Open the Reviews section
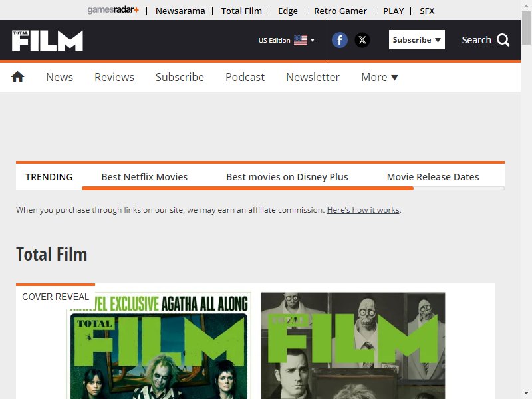This screenshot has height=399, width=532. tap(114, 77)
